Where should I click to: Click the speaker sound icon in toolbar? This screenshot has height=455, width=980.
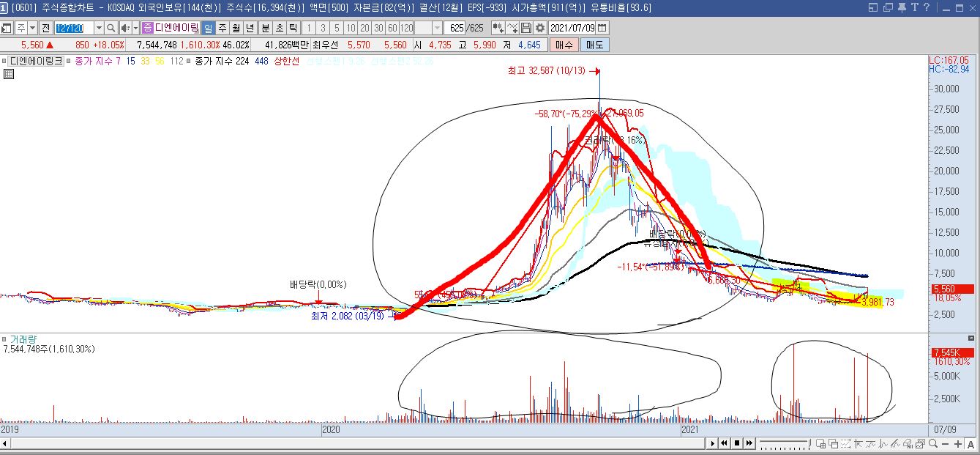tap(125, 28)
